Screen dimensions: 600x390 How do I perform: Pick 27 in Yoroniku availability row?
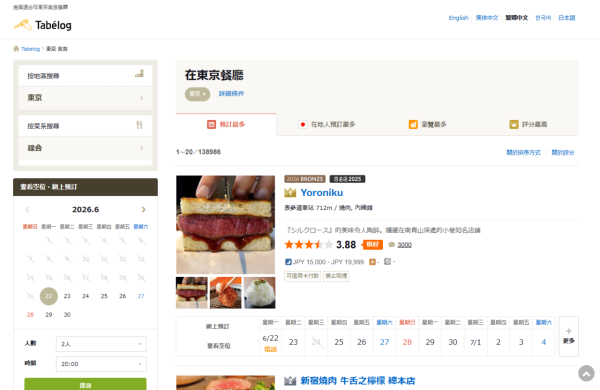tap(384, 342)
